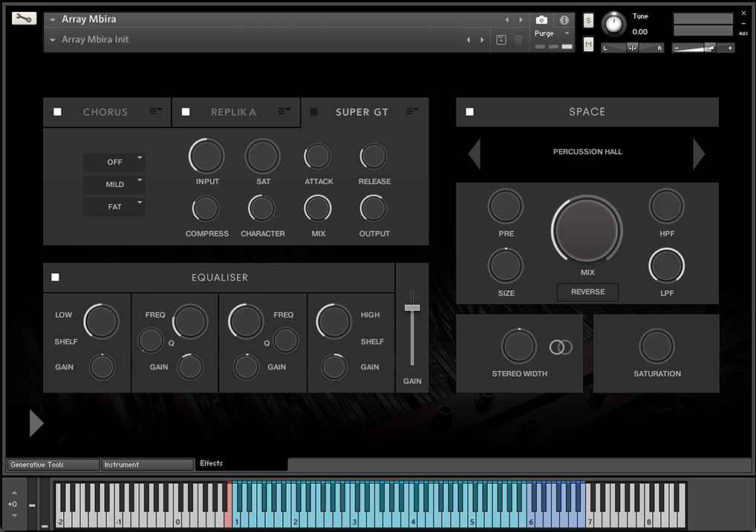Click the instrument info icon
This screenshot has height=532, width=756.
click(x=564, y=20)
